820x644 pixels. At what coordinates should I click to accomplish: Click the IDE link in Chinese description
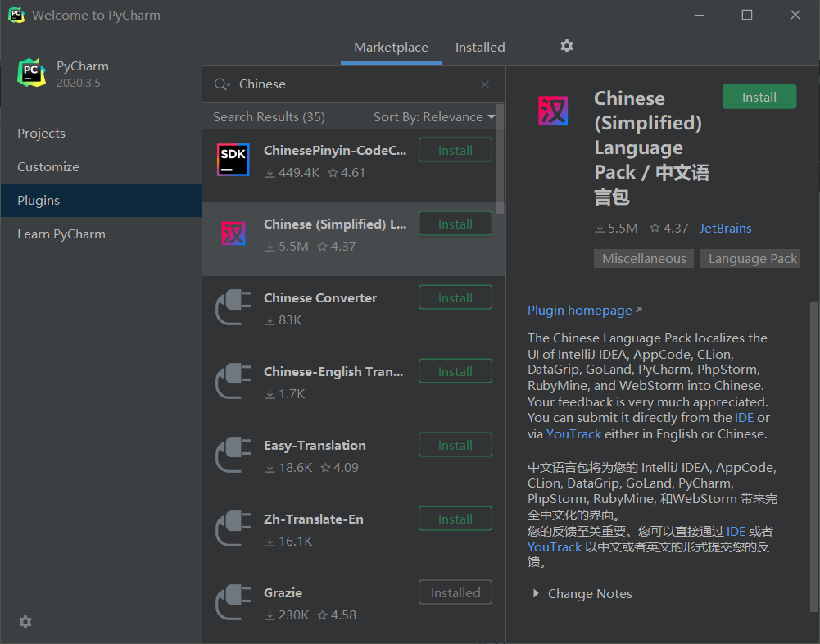click(x=736, y=532)
